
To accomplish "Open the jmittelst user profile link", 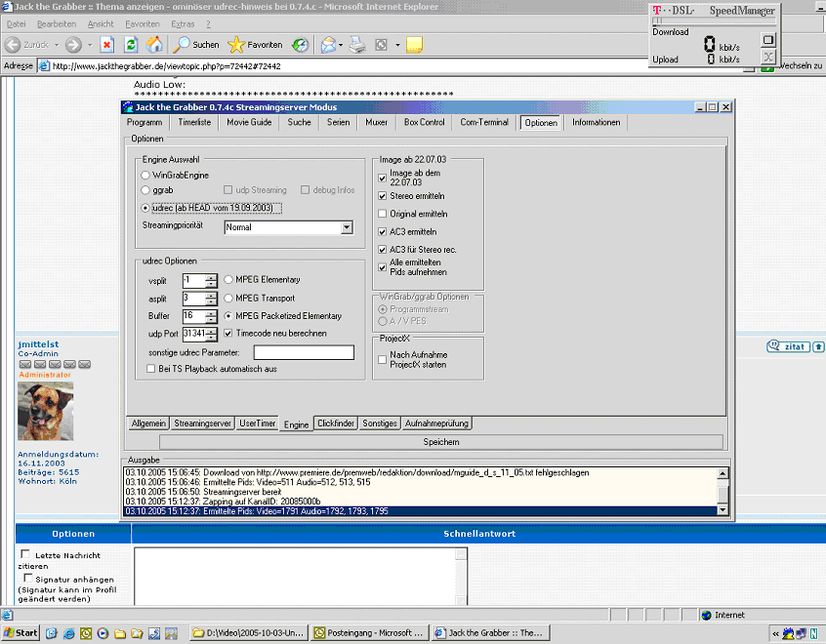I will (38, 344).
